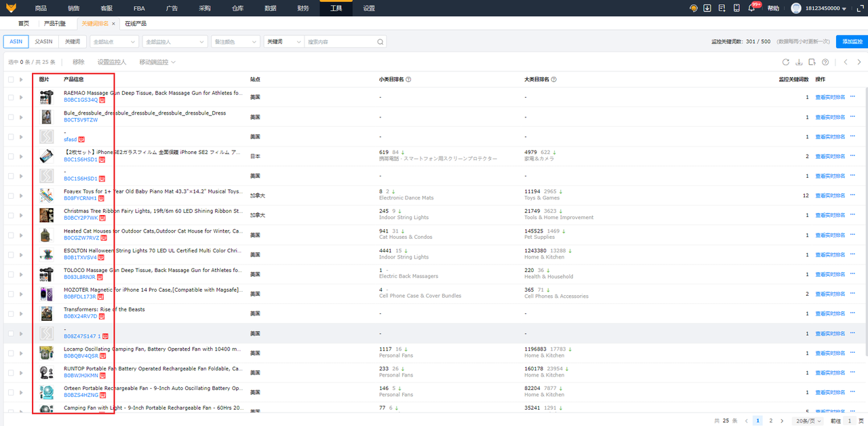Go to page 2 in the pagination
Viewport: 868px width, 426px height.
click(770, 421)
